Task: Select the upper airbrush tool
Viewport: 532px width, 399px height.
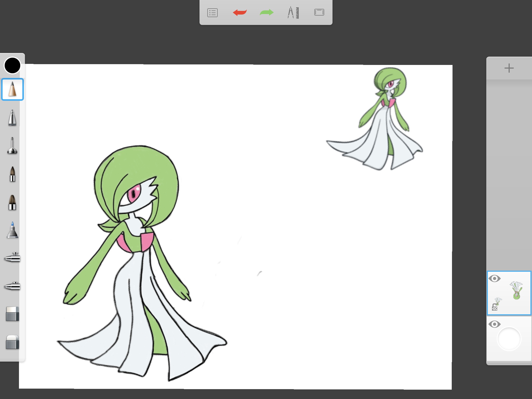Action: point(12,257)
